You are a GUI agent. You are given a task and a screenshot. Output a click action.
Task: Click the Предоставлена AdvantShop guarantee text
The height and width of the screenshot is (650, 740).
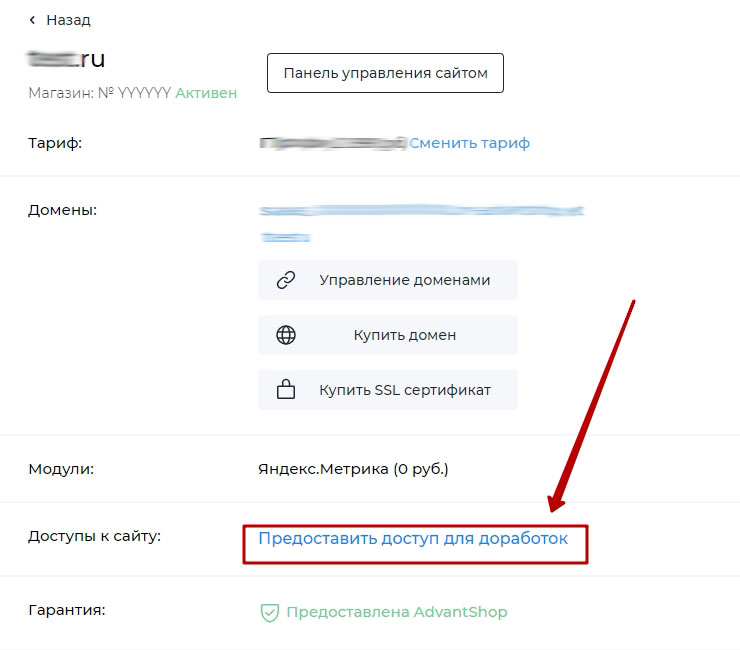(x=396, y=612)
